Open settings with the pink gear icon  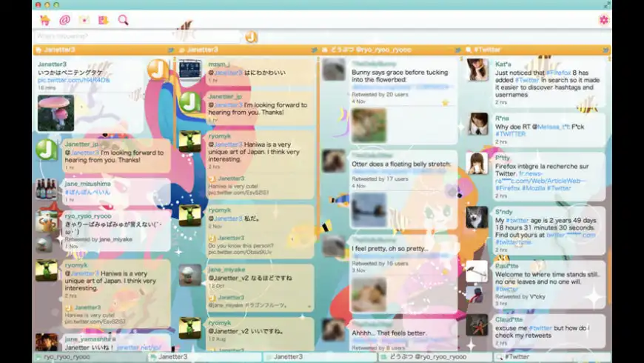click(x=603, y=20)
